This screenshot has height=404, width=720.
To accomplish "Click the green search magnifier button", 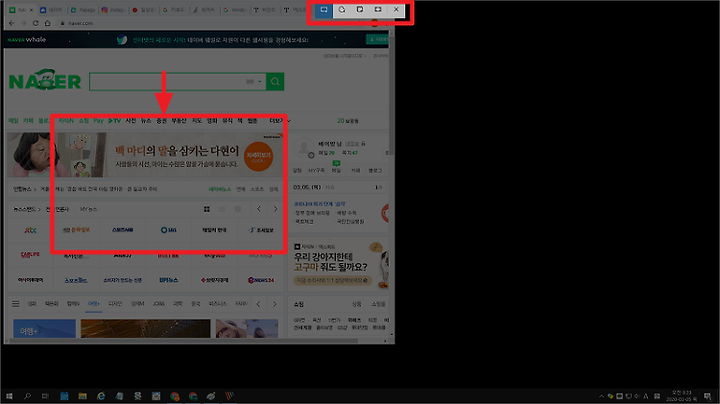I will point(275,82).
